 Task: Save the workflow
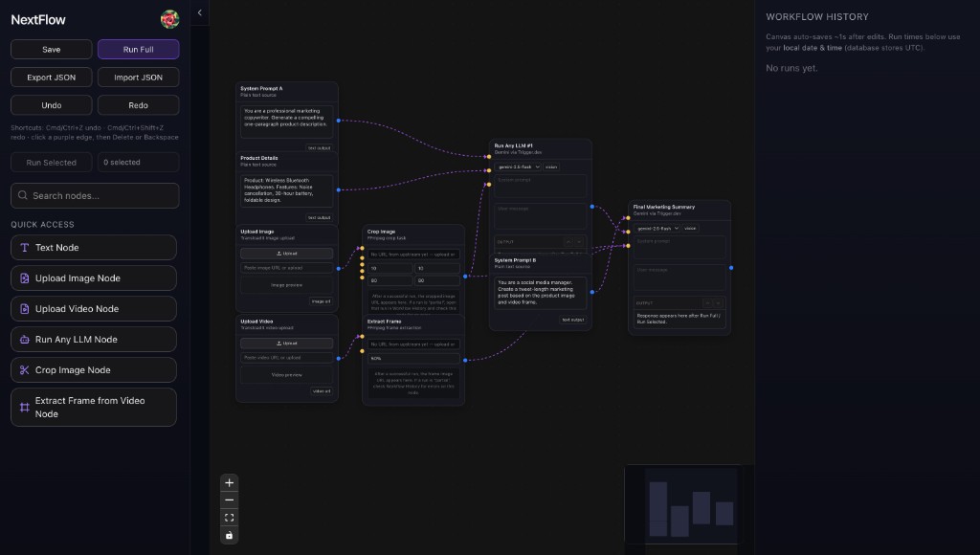click(x=52, y=50)
